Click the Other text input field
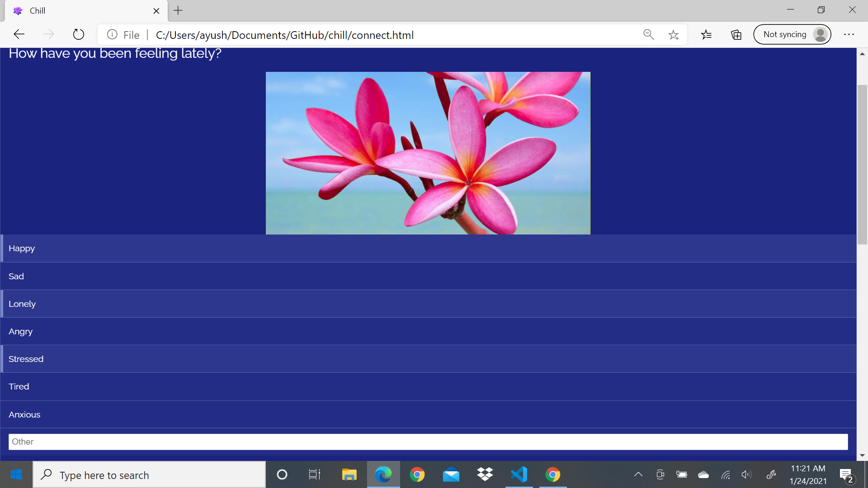Image resolution: width=868 pixels, height=488 pixels. click(428, 442)
